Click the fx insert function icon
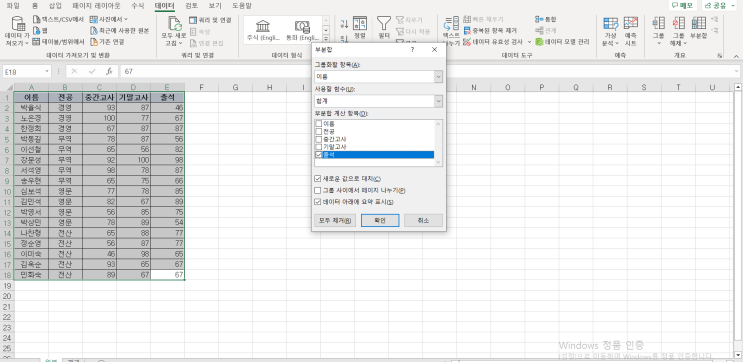This screenshot has height=362, width=743. click(x=109, y=72)
